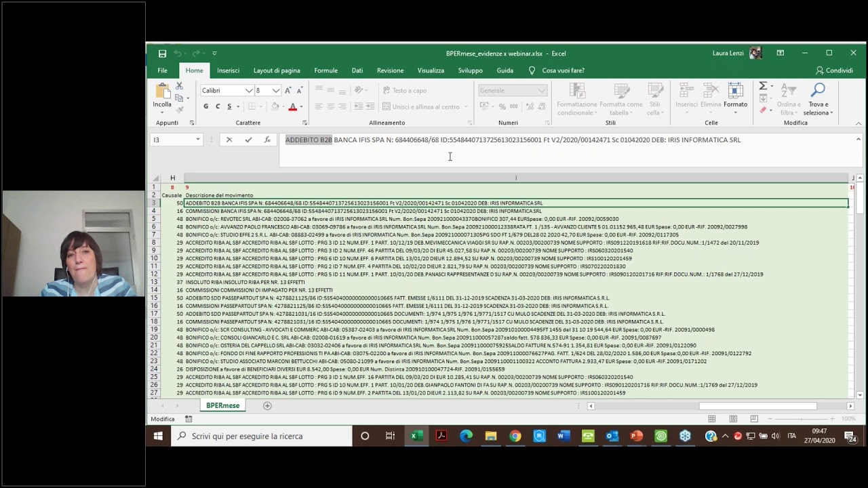Open the Calibri font name dropdown
The width and height of the screenshot is (868, 488).
tap(249, 90)
